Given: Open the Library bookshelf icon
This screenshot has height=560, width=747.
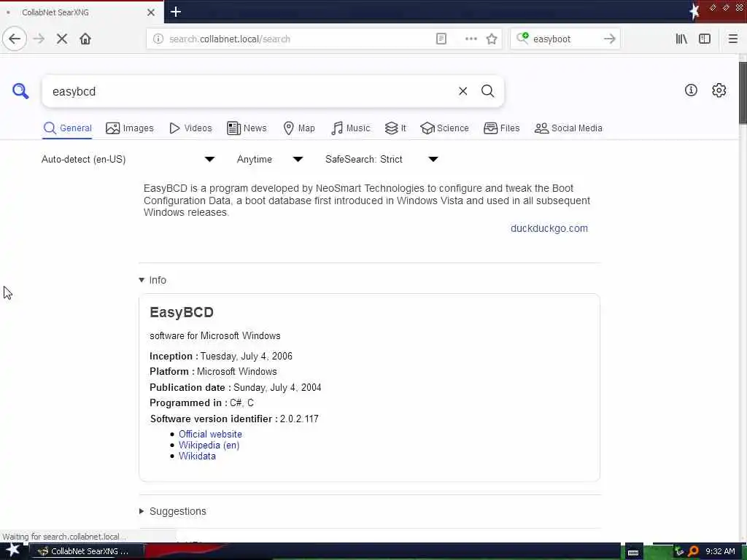Looking at the screenshot, I should point(681,39).
